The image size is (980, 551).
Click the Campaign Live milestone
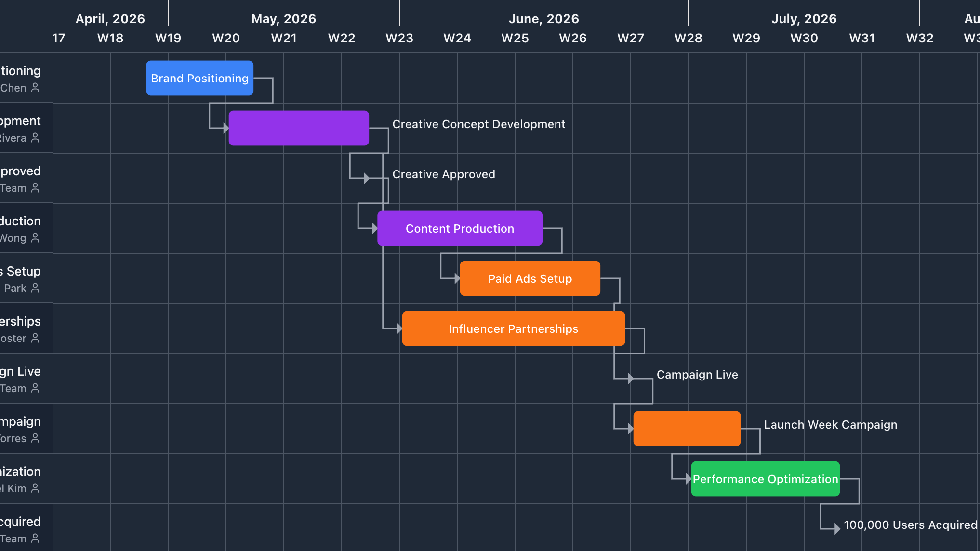pos(632,379)
